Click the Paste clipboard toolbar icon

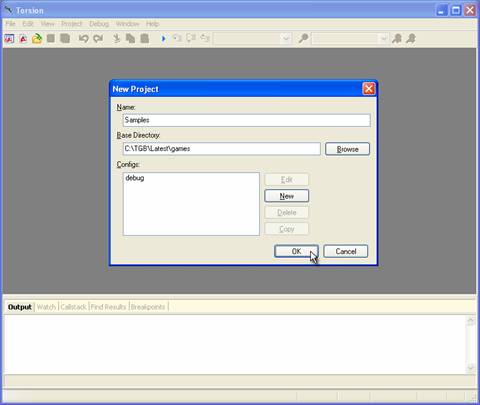(145, 39)
